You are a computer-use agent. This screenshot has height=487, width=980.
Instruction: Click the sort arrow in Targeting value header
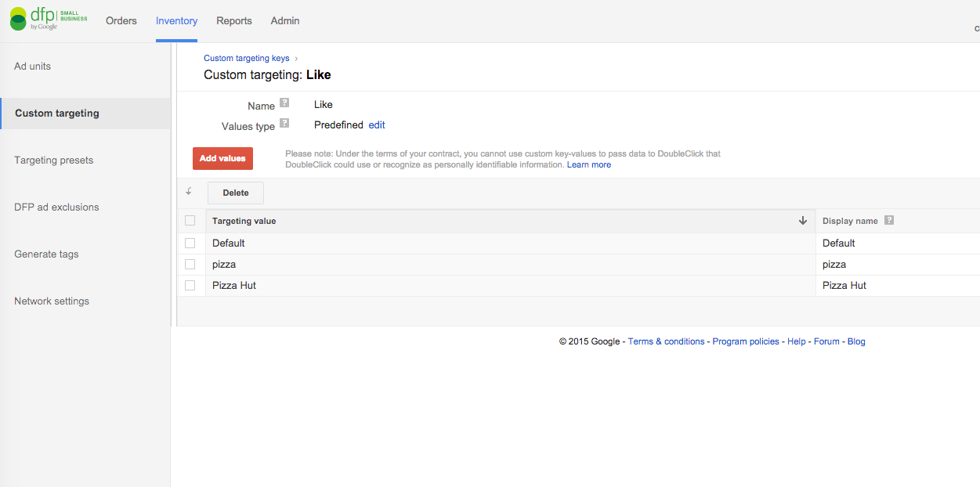point(802,221)
